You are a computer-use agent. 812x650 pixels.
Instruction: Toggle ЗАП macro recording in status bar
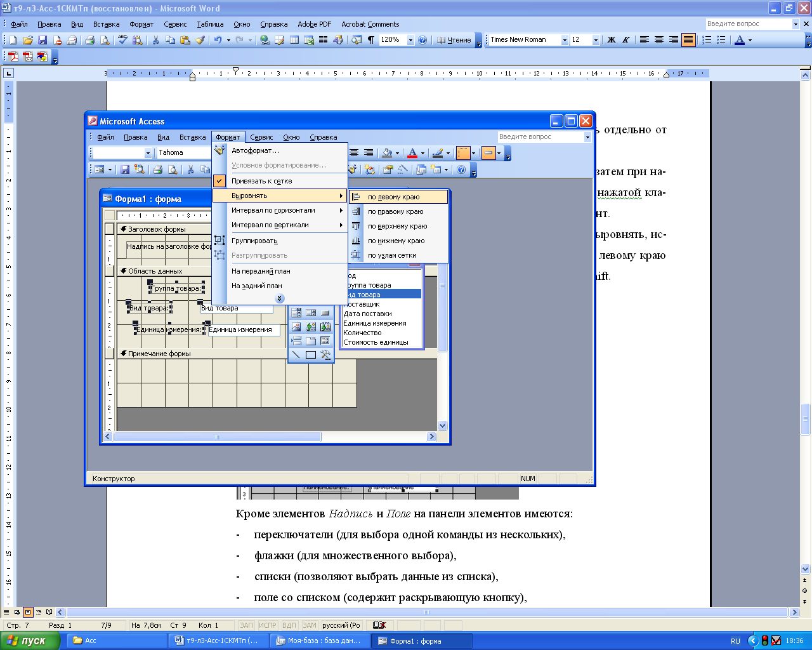246,625
